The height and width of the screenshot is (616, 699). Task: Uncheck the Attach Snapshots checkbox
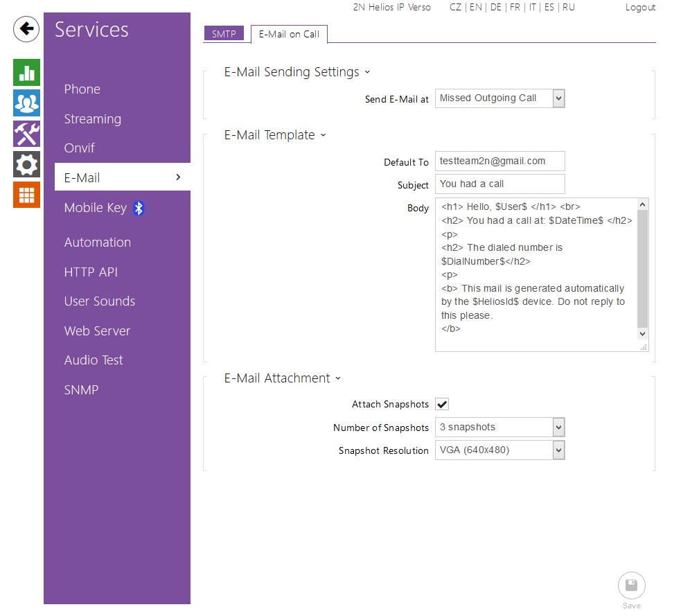click(x=442, y=404)
